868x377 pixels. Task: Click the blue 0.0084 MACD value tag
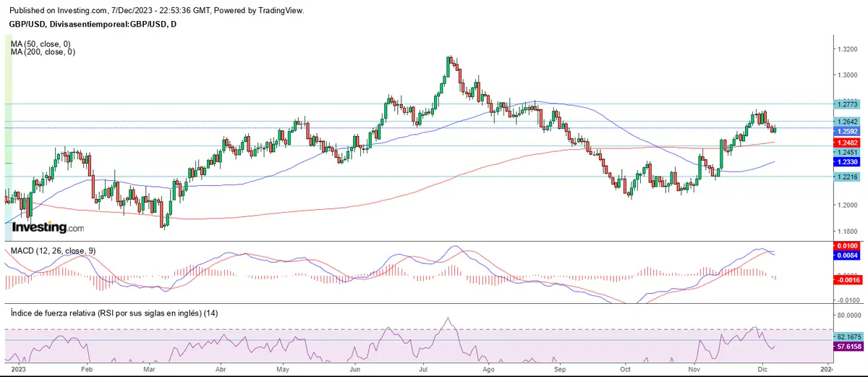pyautogui.click(x=846, y=255)
